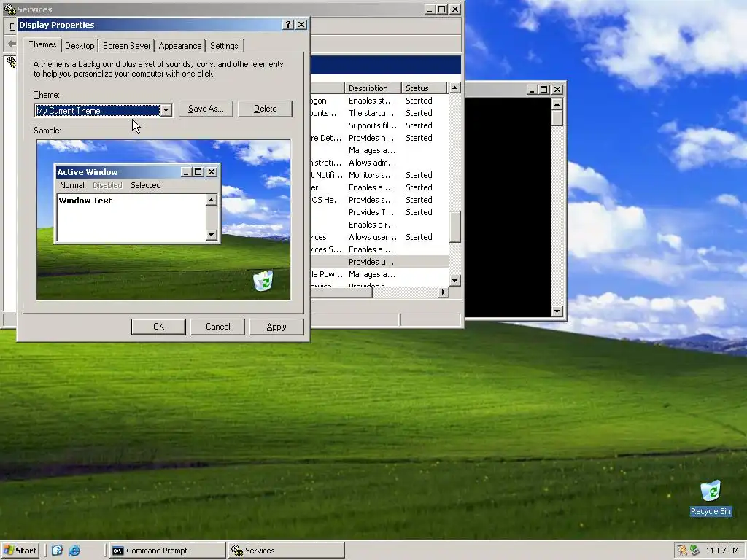Click the Services vertical scrollbar thumb
Screen dimensions: 747x560
tap(455, 227)
